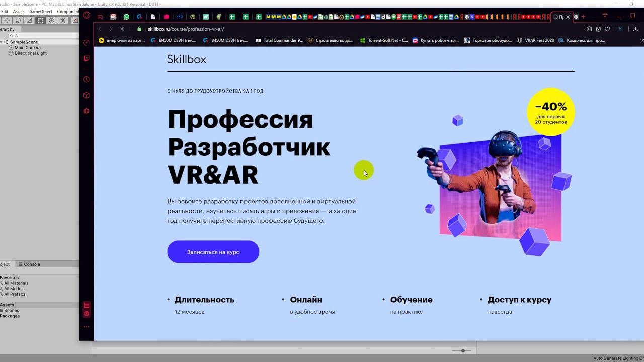This screenshot has height=362, width=644.
Task: Open 'Купить робот-пыл...' bookmark
Action: click(436, 40)
